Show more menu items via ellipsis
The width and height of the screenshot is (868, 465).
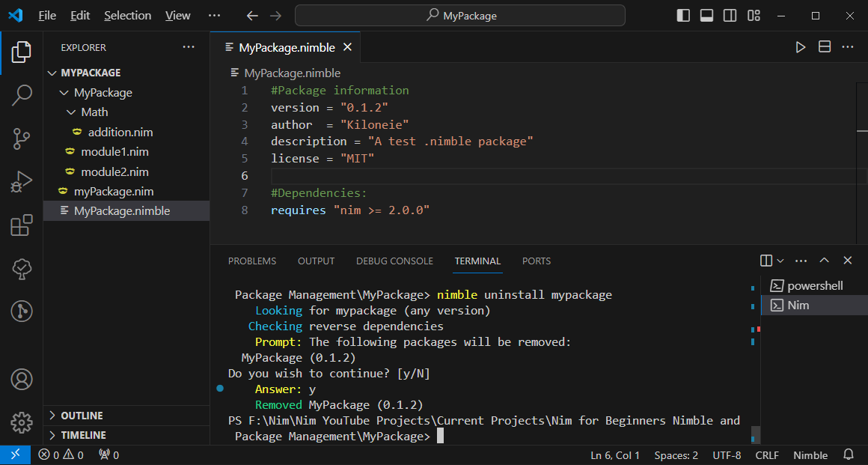click(214, 16)
